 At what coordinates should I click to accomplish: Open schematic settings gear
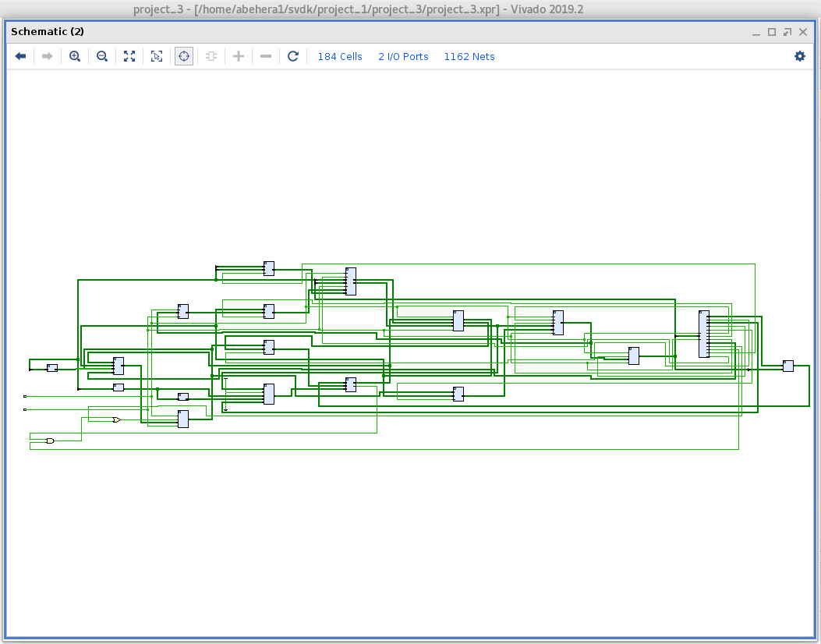(x=800, y=56)
